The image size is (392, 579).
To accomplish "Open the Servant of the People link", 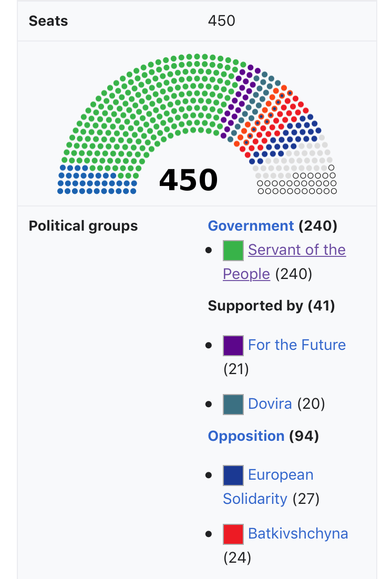I will (284, 262).
